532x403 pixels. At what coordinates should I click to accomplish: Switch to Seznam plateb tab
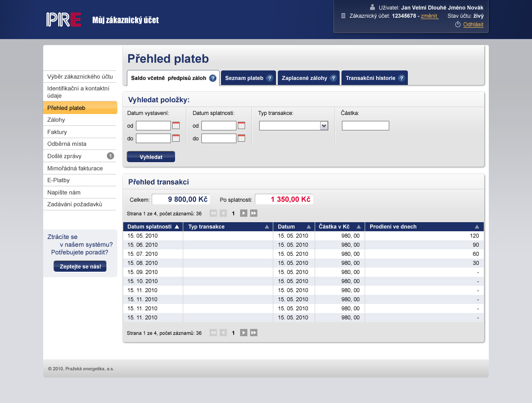[248, 78]
